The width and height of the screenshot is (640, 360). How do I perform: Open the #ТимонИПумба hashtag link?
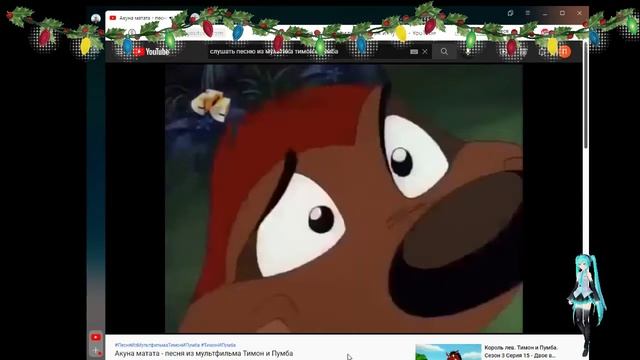[218, 345]
